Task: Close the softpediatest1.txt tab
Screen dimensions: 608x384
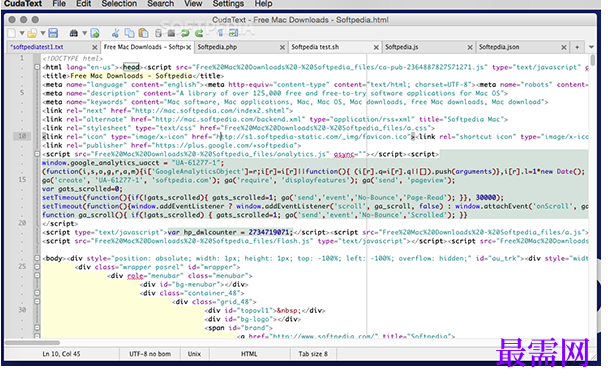Action: coord(95,47)
